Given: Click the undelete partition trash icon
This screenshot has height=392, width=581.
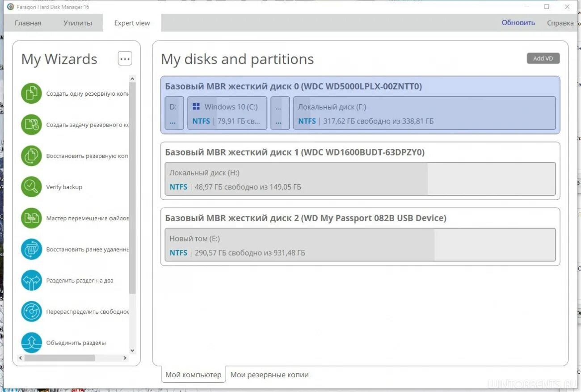Looking at the screenshot, I should (x=31, y=249).
